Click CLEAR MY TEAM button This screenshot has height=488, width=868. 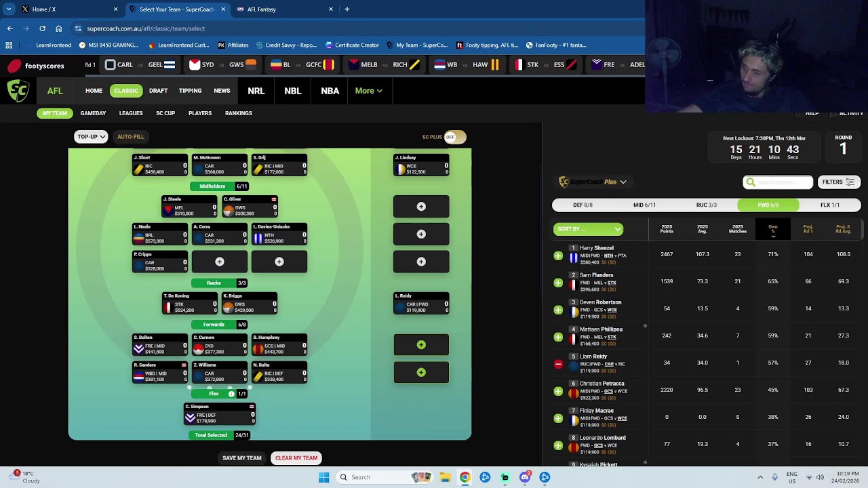pyautogui.click(x=296, y=458)
